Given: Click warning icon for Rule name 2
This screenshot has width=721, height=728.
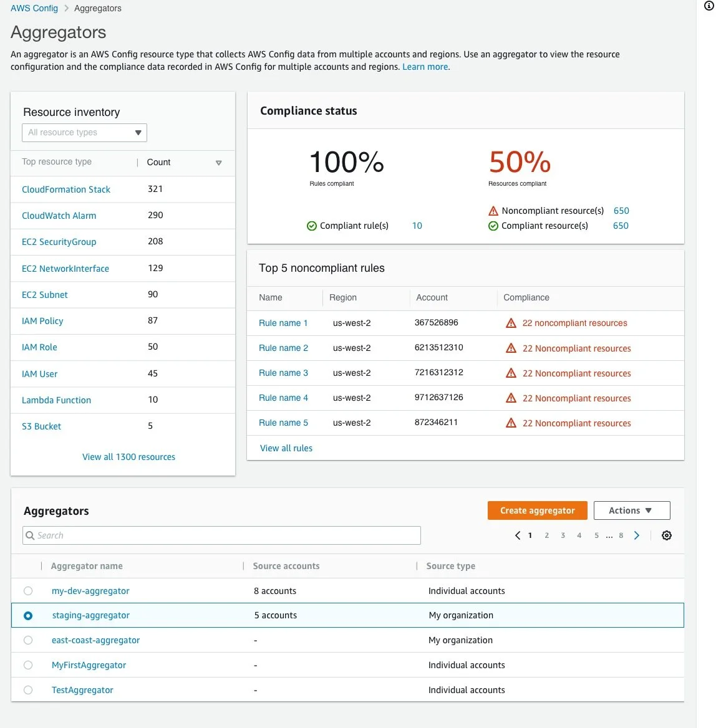Looking at the screenshot, I should click(511, 348).
